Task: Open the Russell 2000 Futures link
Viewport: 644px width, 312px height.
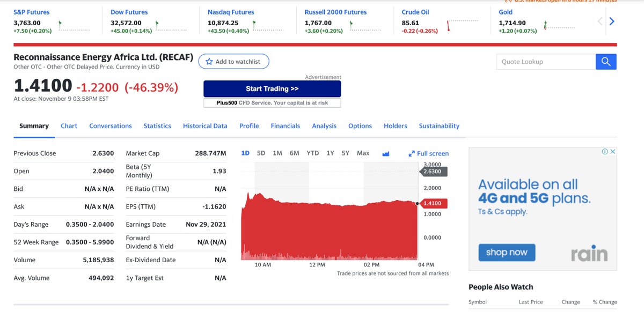Action: 335,12
